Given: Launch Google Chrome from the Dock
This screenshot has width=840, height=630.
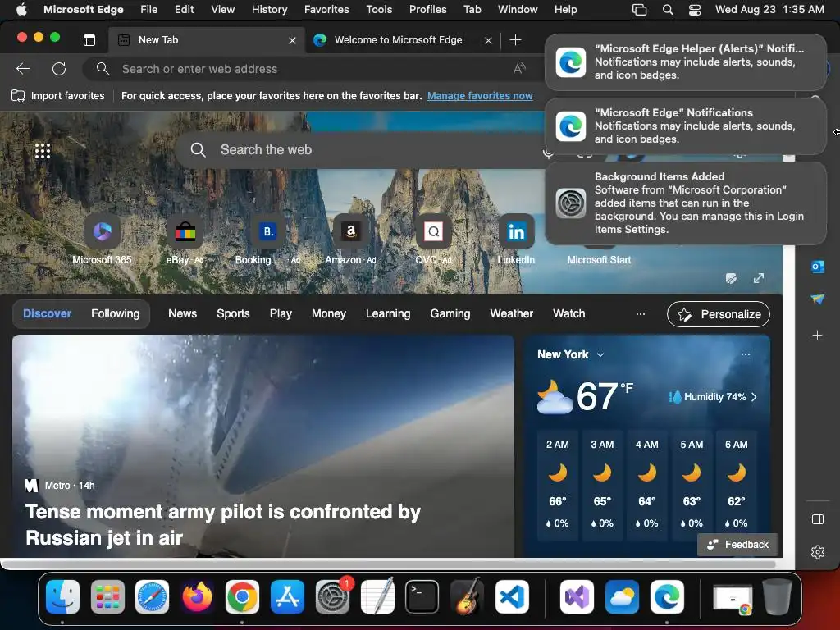Looking at the screenshot, I should pyautogui.click(x=242, y=597).
